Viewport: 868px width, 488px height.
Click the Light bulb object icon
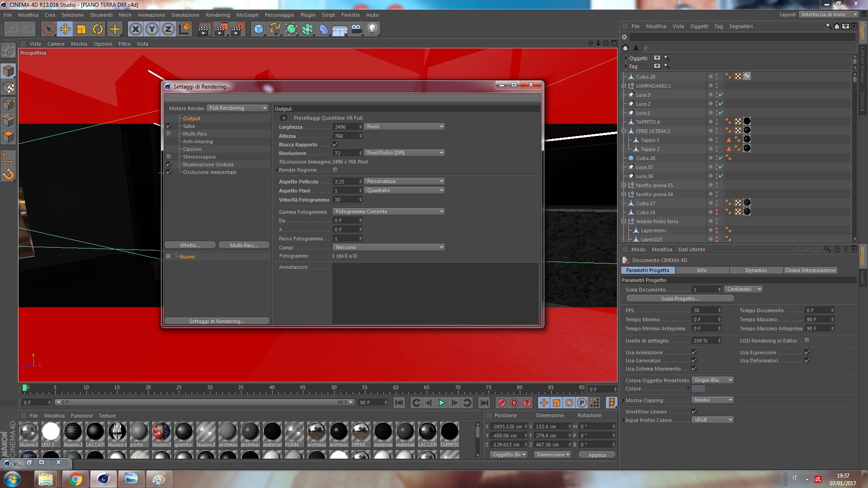tap(373, 29)
